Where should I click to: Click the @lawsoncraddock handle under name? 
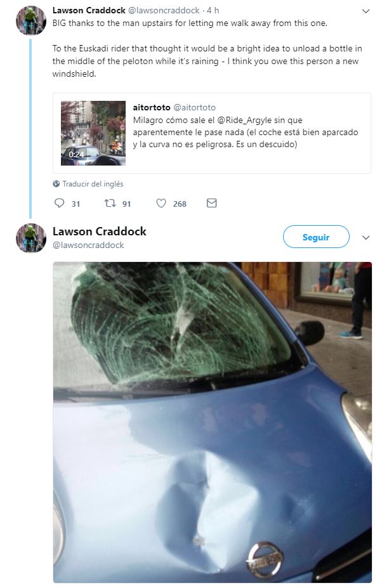tap(88, 245)
